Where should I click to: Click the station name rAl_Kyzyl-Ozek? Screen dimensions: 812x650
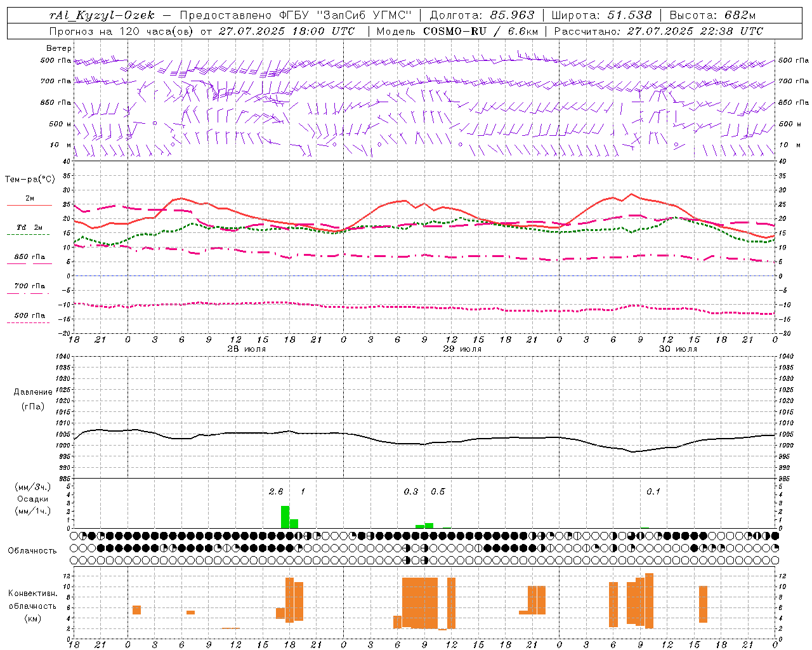pos(101,15)
